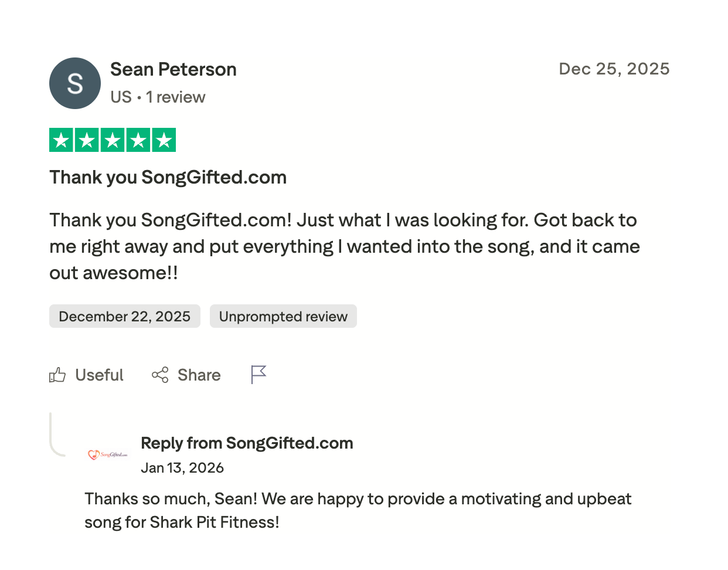Click the Dec 25, 2025 posted date
Image resolution: width=728 pixels, height=570 pixels.
click(614, 69)
